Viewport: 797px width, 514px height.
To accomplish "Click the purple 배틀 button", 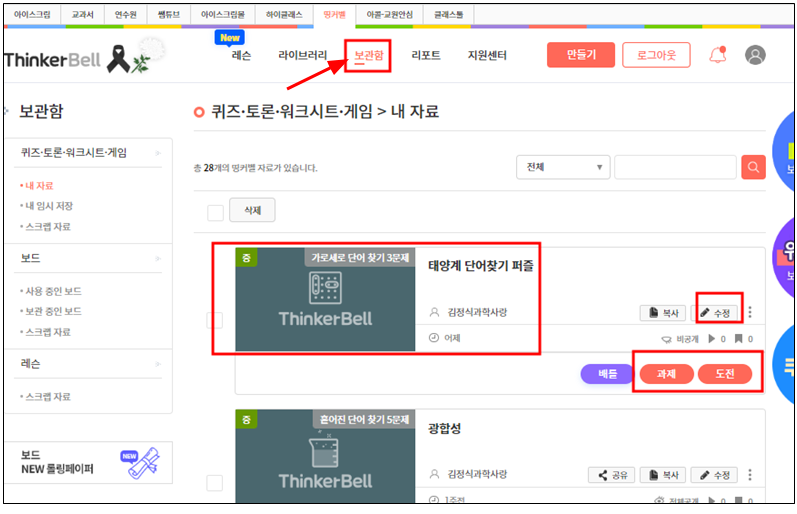I will 607,374.
